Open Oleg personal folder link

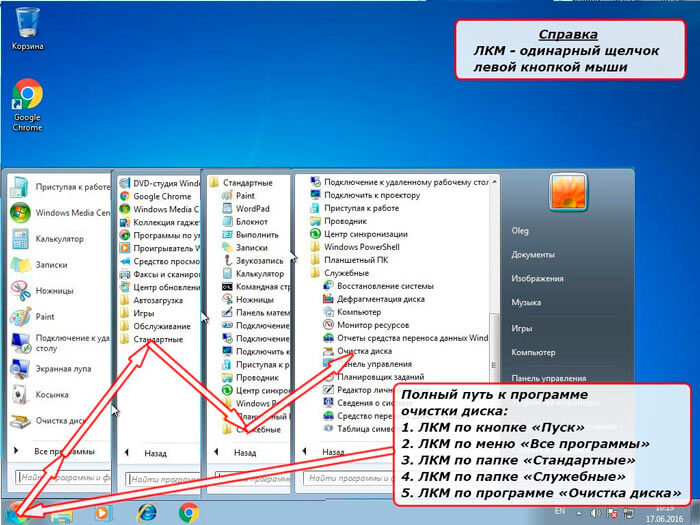tap(520, 231)
